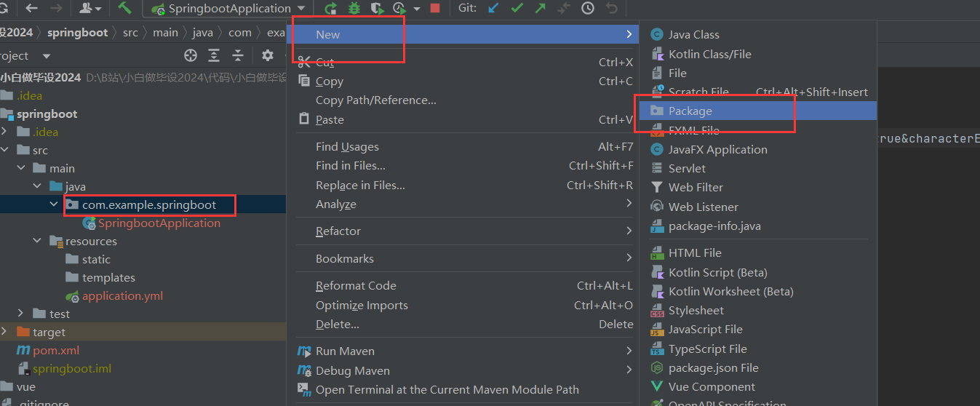Screen dimensions: 980x406
Task: Collapse the com.example.springboot package arrow
Action: [x=54, y=204]
